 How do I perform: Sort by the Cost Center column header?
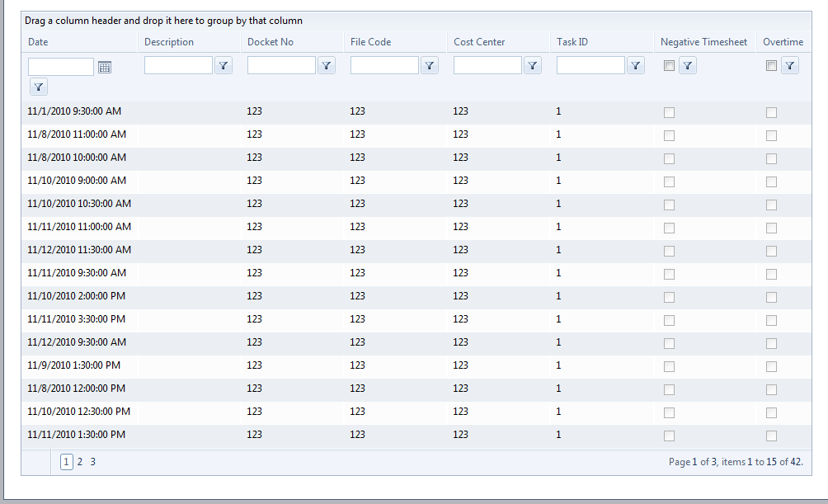[x=479, y=42]
